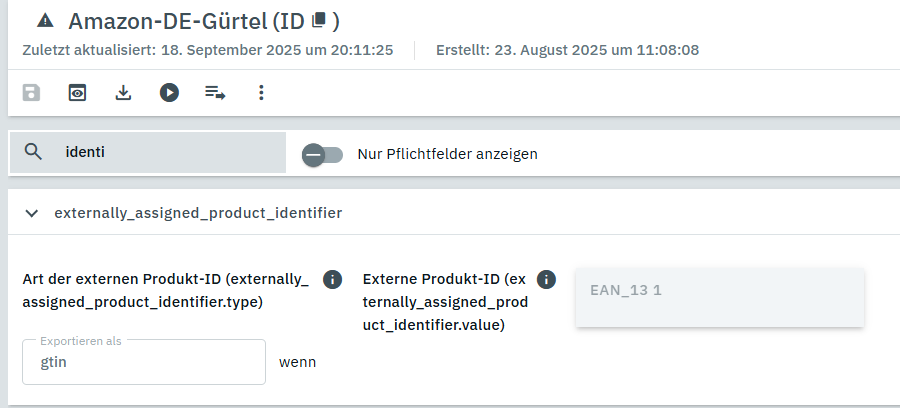Open preview with the eye icon
The image size is (900, 408).
77,93
